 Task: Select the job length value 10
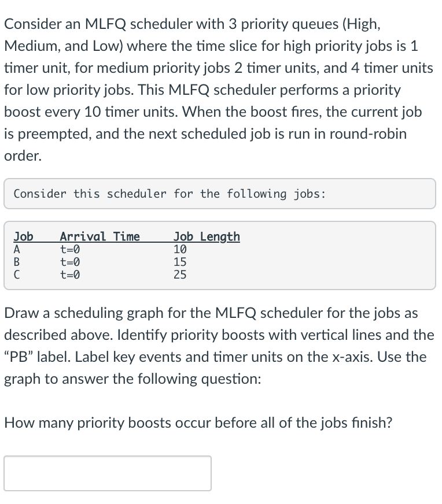[179, 249]
